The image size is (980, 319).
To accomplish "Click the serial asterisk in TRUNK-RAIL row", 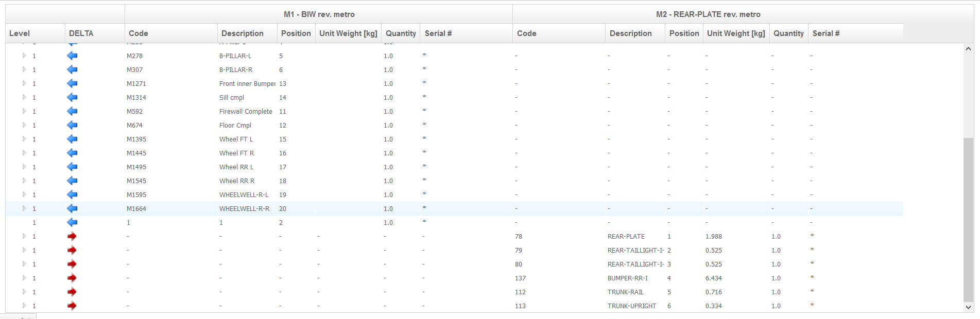I will [812, 291].
